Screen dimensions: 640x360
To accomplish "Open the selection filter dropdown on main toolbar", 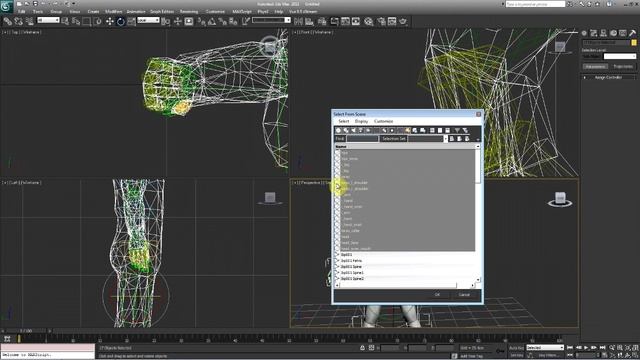I will [48, 20].
